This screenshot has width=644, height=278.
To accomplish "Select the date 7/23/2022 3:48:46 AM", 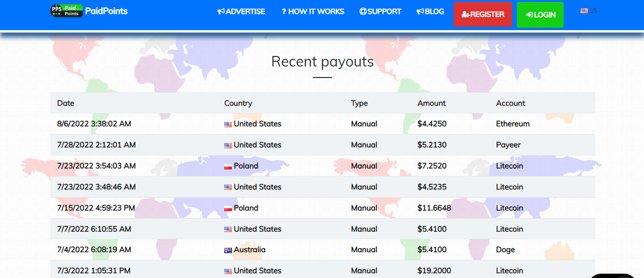I will click(x=97, y=187).
